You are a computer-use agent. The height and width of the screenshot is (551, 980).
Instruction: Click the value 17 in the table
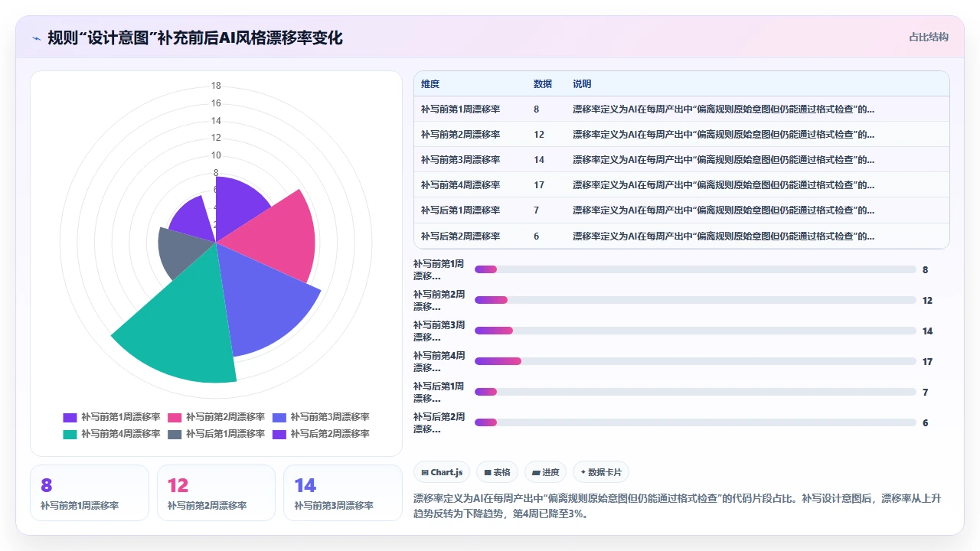(x=539, y=185)
